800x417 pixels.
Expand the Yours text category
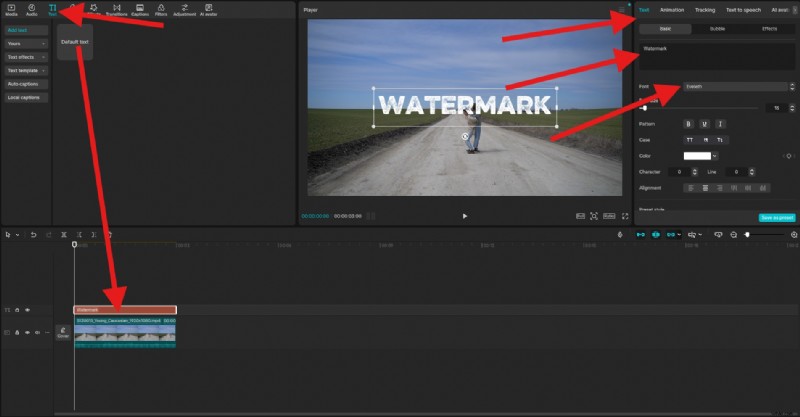click(x=27, y=44)
